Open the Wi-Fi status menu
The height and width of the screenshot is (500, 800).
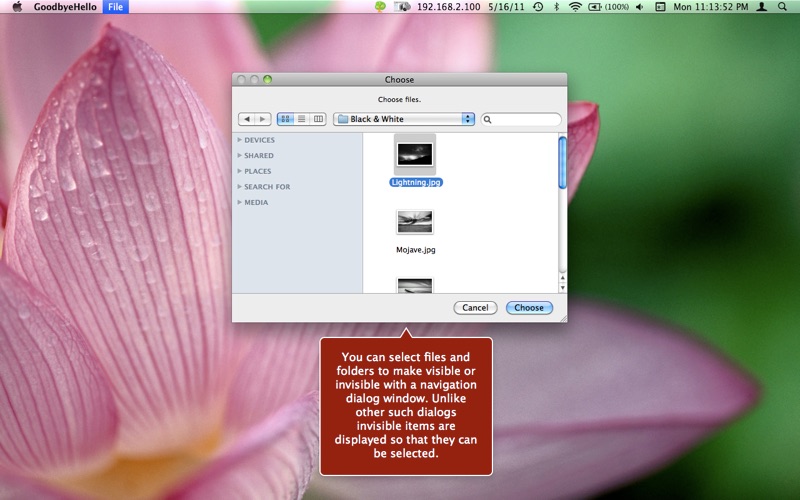[x=575, y=7]
